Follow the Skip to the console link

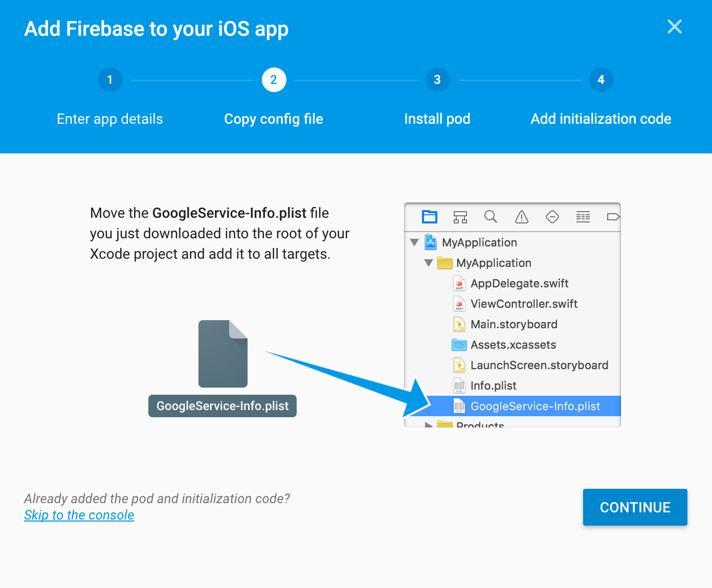[x=79, y=515]
